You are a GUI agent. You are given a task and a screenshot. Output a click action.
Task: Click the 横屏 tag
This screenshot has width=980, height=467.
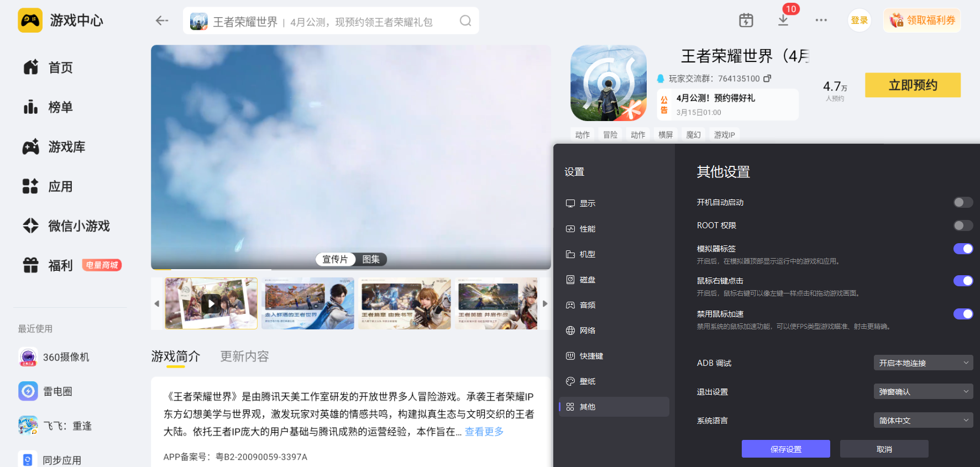coord(665,135)
